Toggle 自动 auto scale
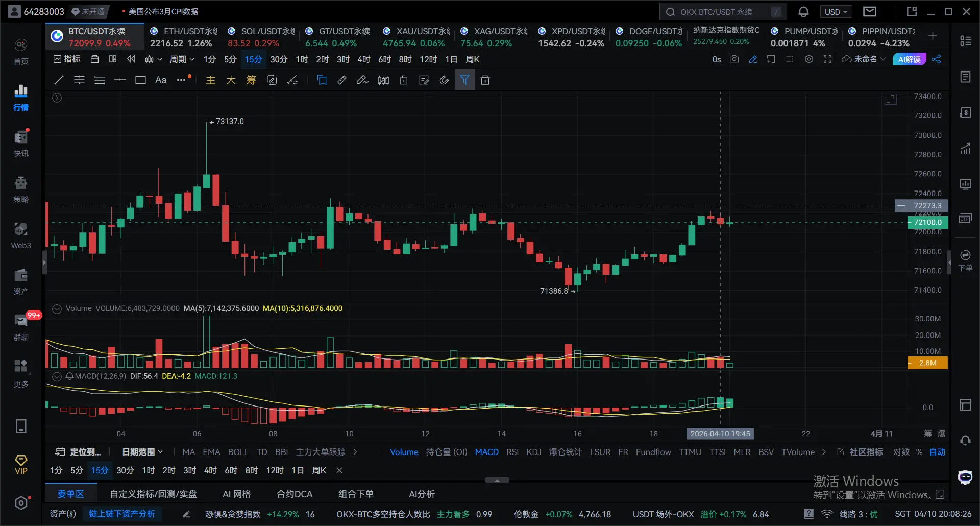Image resolution: width=980 pixels, height=526 pixels. (x=937, y=452)
